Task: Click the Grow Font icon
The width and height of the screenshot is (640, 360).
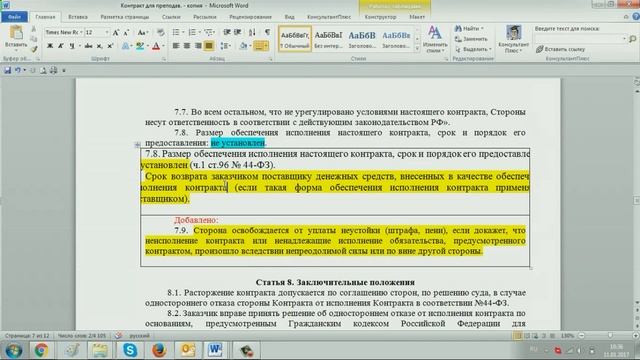Action: (x=116, y=32)
